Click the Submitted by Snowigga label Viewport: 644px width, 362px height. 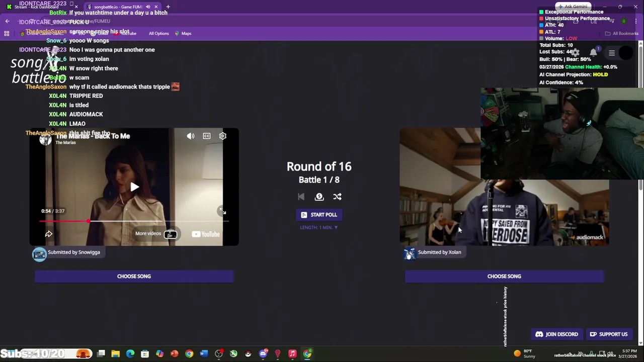click(74, 252)
